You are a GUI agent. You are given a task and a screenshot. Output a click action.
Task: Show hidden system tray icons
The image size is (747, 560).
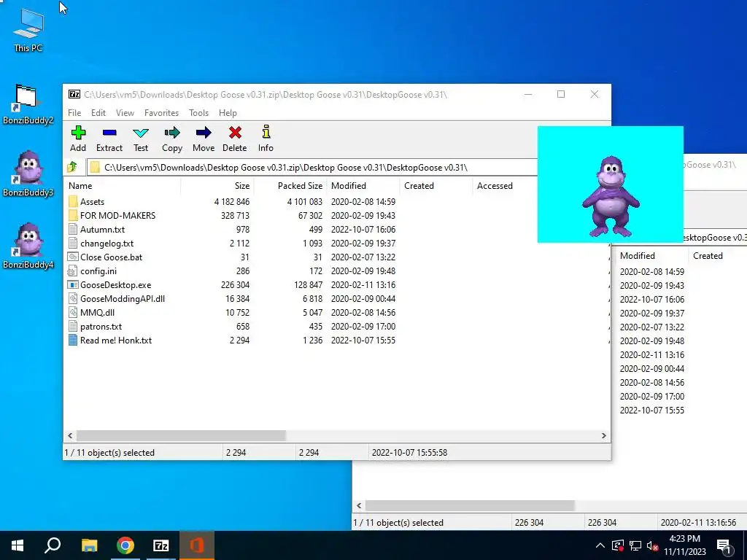(600, 545)
